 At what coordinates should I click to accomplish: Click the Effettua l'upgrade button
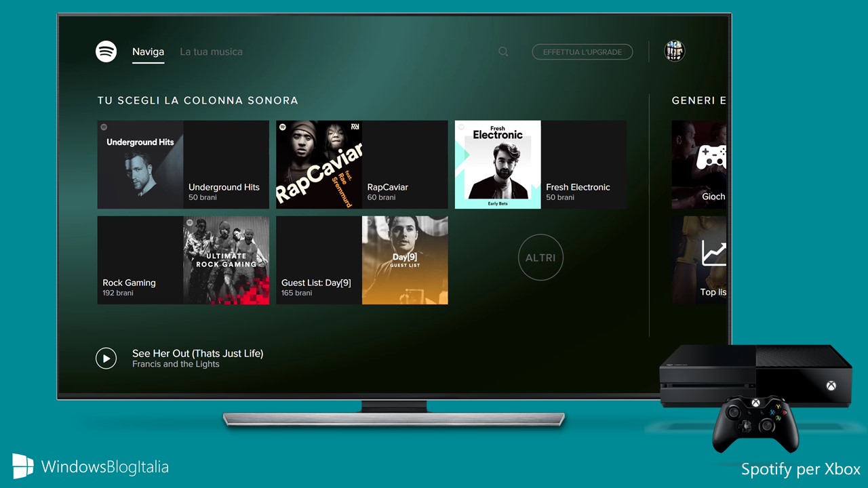pyautogui.click(x=583, y=52)
